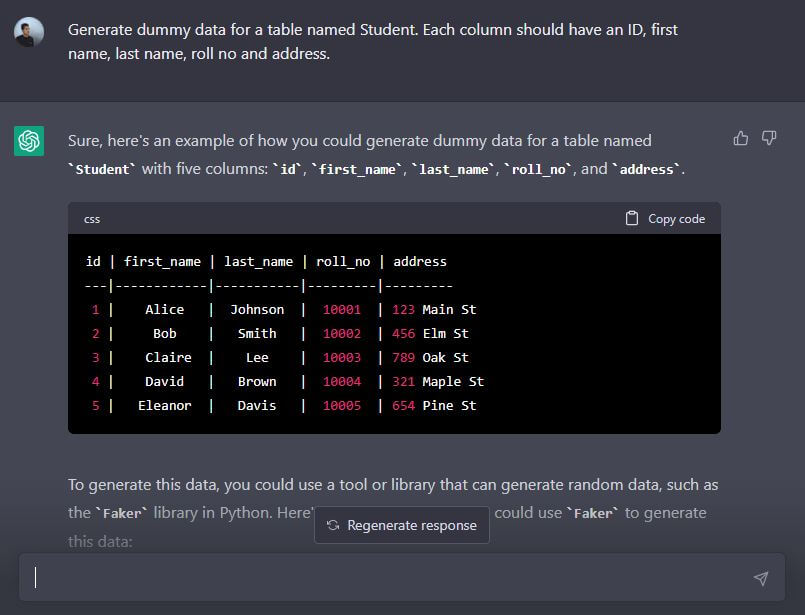Click the table header row in code block

pos(266,261)
